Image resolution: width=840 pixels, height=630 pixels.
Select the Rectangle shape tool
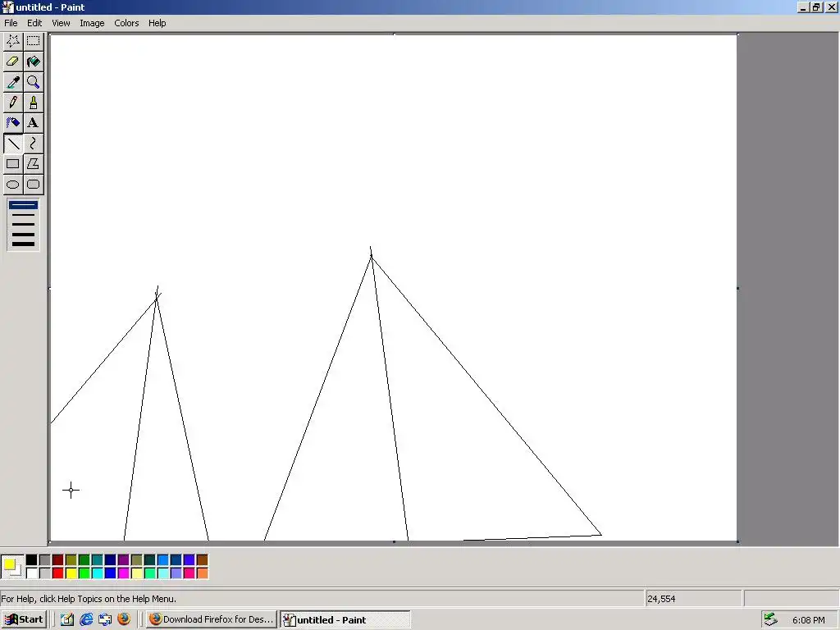point(13,164)
